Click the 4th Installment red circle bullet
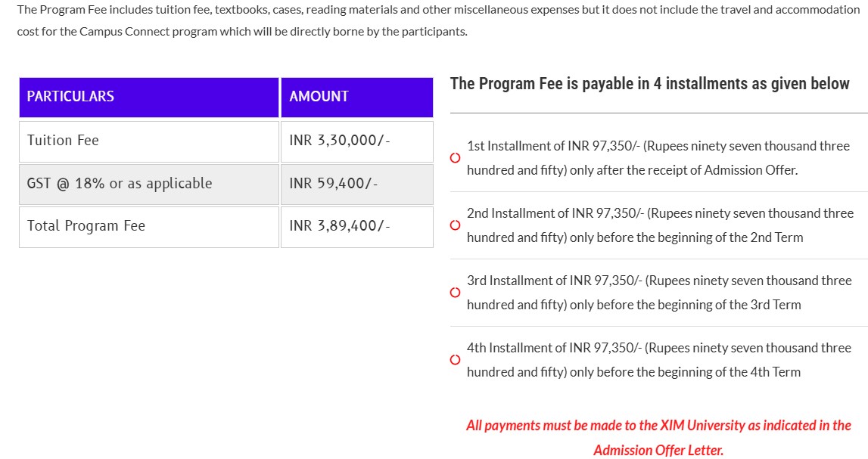The height and width of the screenshot is (459, 868). point(455,360)
